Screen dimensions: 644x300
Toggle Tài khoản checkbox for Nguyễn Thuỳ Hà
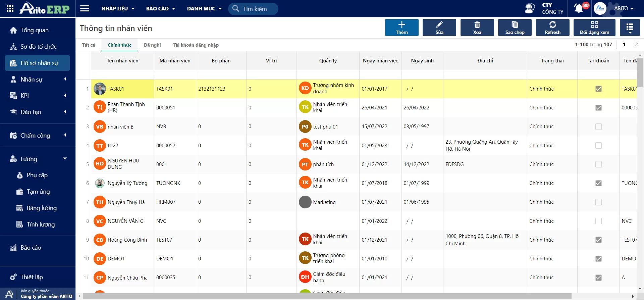pos(598,202)
